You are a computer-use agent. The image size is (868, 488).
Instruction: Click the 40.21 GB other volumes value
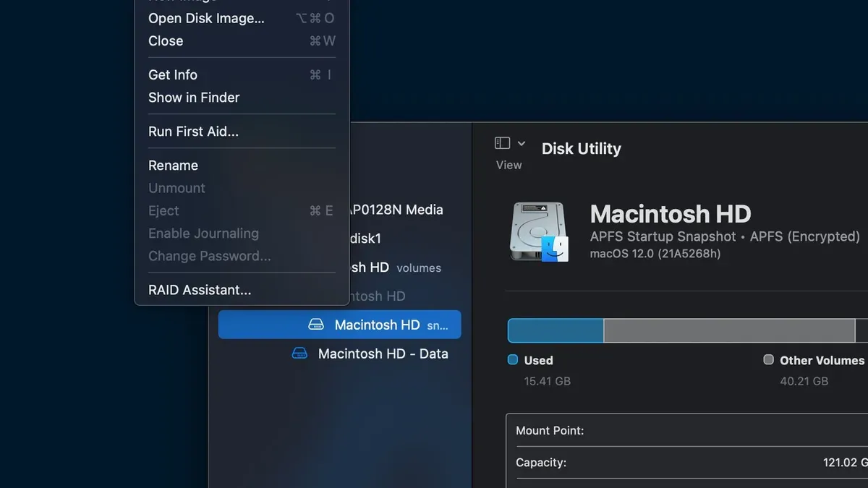[804, 381]
